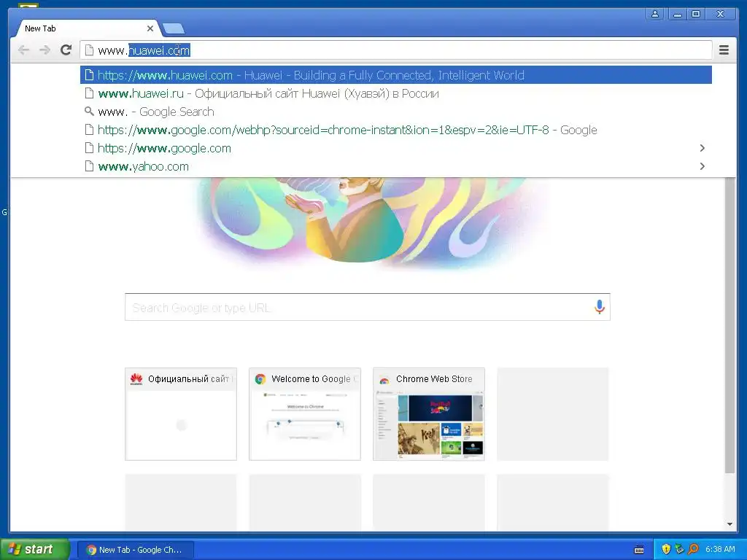Screen dimensions: 747x560
Task: Click 'New Tab - Google Ch...' taskbar button
Action: 136,550
